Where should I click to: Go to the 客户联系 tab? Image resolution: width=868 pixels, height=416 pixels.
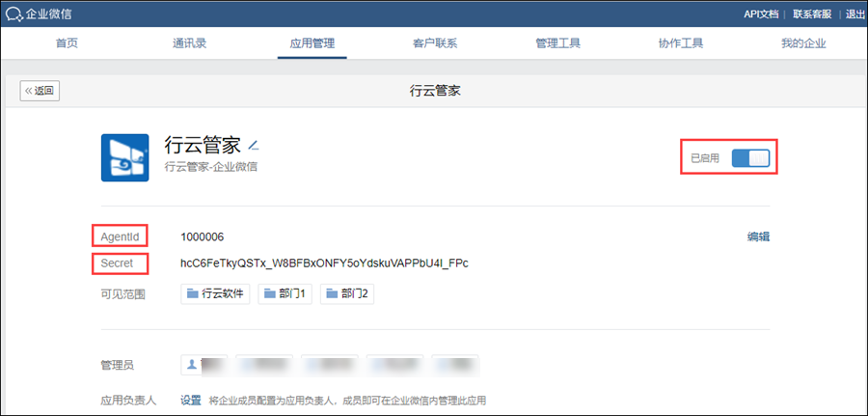coord(435,43)
